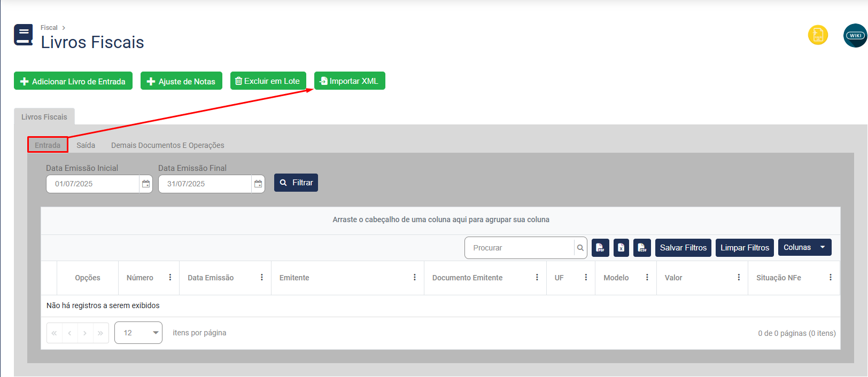
Task: Sort by the Emitente column header
Action: tap(294, 278)
